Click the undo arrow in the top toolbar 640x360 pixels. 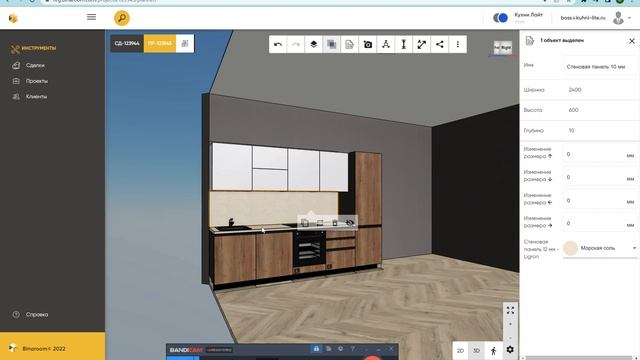coord(278,44)
